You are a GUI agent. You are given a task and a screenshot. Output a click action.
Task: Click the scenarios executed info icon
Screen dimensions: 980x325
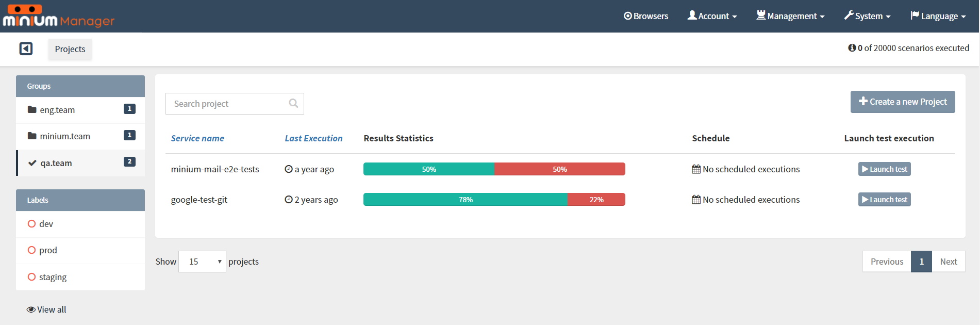coord(852,47)
